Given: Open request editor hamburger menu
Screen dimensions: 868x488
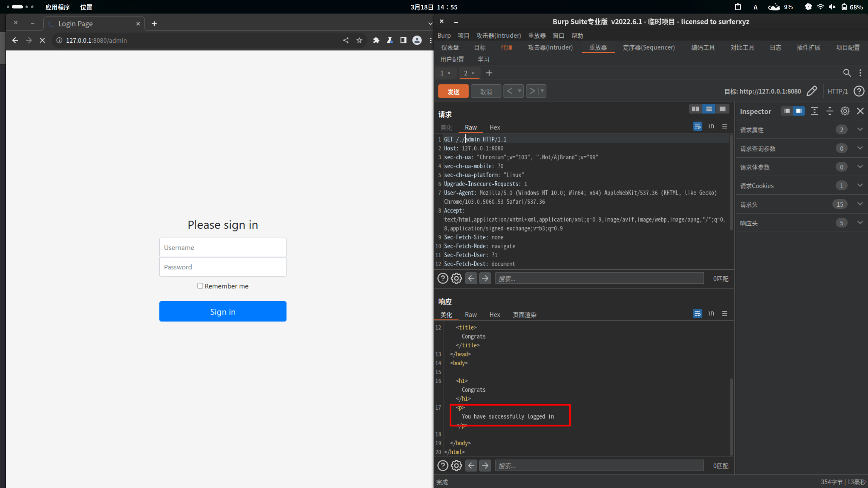Looking at the screenshot, I should pyautogui.click(x=725, y=126).
